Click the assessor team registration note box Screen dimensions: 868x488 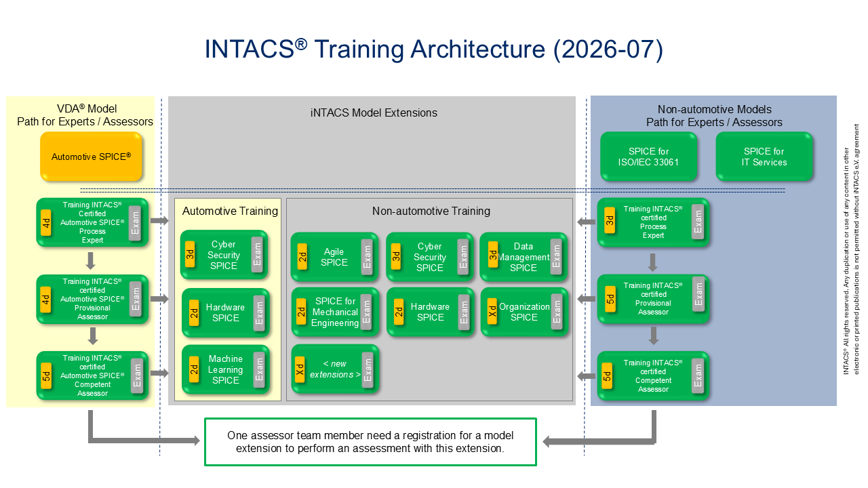click(370, 442)
